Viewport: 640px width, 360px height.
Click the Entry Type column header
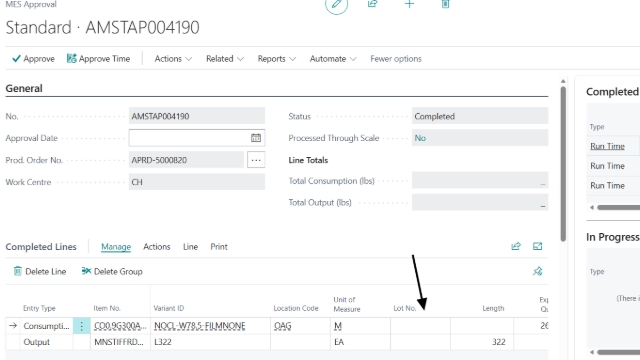39,308
